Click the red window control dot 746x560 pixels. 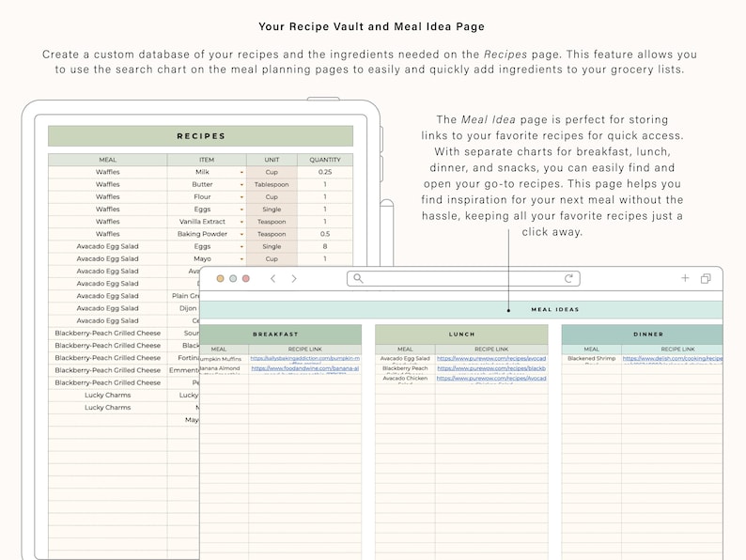(246, 279)
